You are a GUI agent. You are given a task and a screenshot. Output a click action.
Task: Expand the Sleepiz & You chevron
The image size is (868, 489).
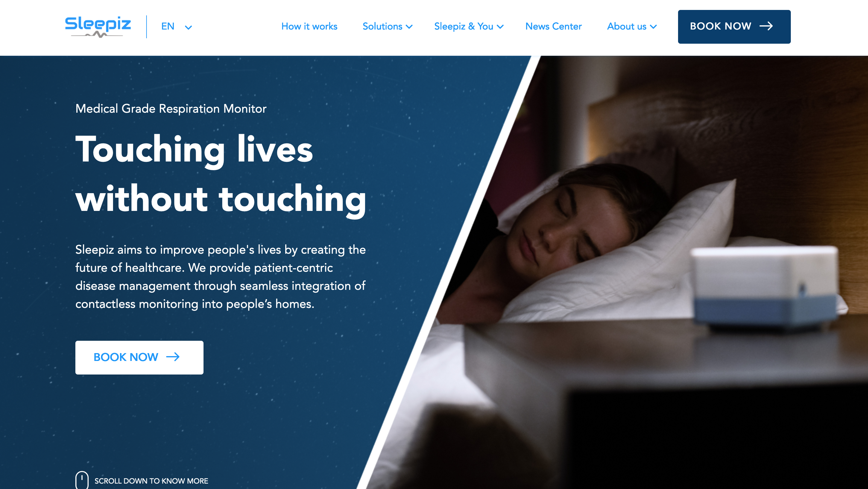[500, 27]
